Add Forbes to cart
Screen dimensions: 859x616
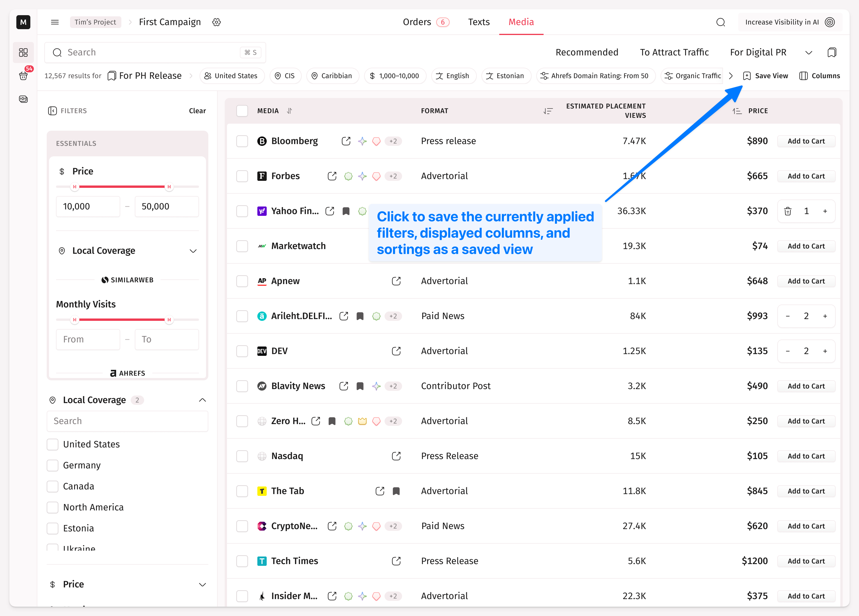[x=806, y=176]
